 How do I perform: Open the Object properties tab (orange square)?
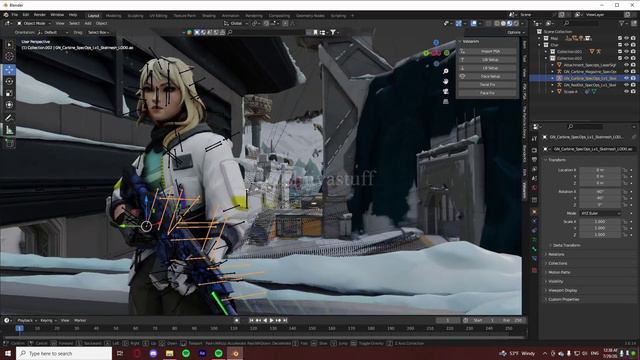pos(534,211)
